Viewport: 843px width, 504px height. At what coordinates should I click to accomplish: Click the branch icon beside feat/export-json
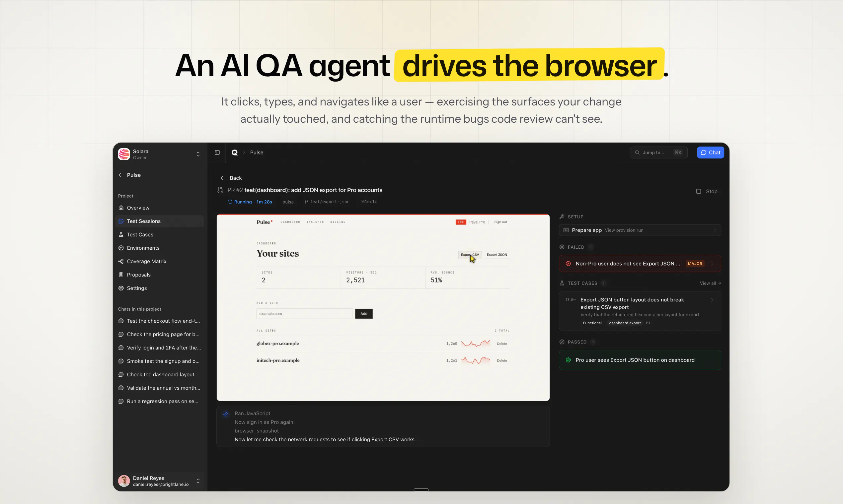pyautogui.click(x=306, y=202)
